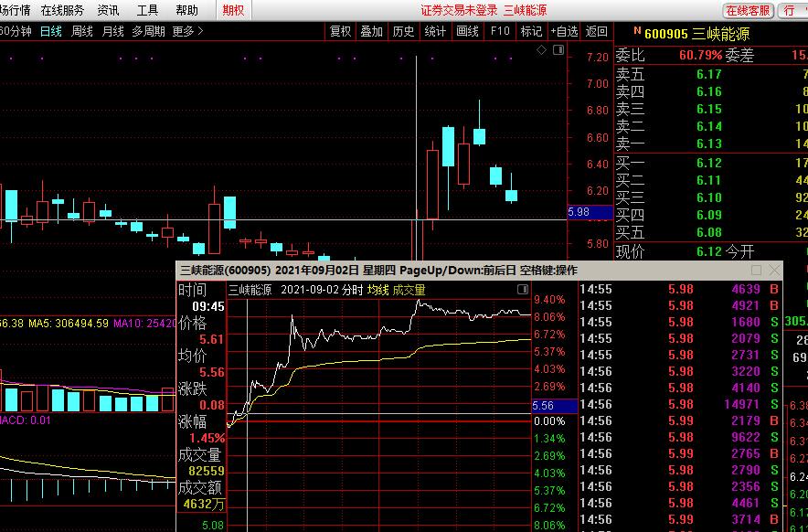Open the 帮助 menu

[x=186, y=10]
